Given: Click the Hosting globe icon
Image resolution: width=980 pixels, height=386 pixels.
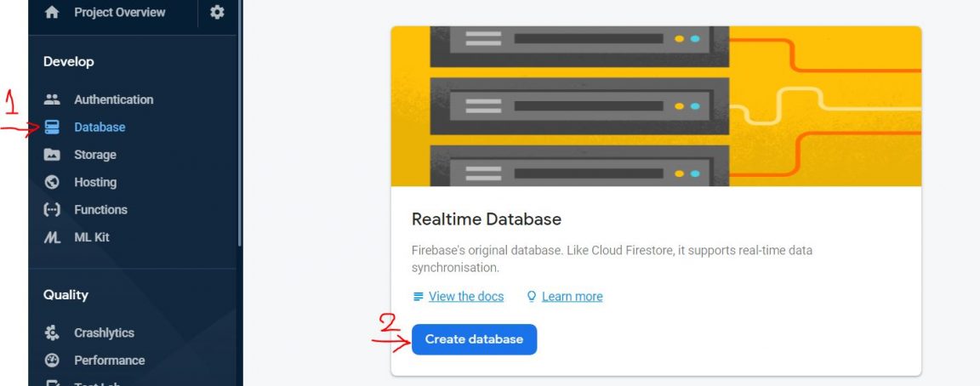Looking at the screenshot, I should (52, 182).
